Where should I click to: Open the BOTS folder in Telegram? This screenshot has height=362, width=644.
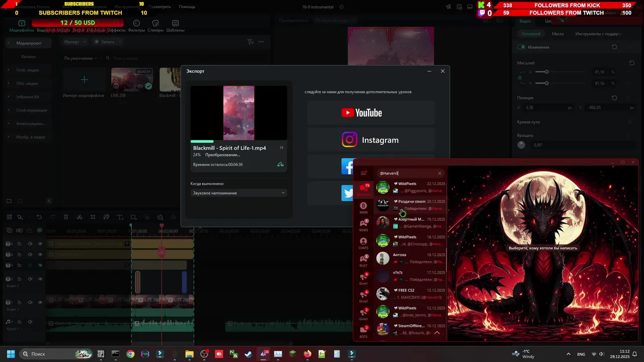coord(363,332)
